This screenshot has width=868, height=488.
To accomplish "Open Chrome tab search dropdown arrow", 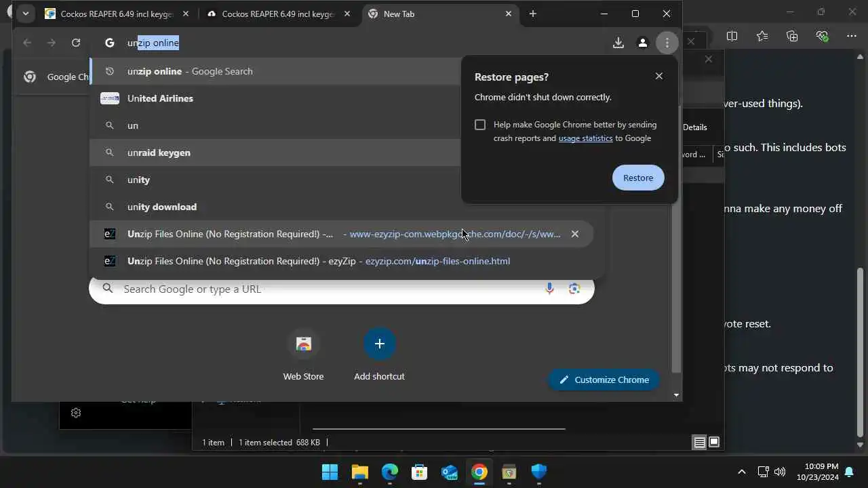I will pyautogui.click(x=25, y=14).
